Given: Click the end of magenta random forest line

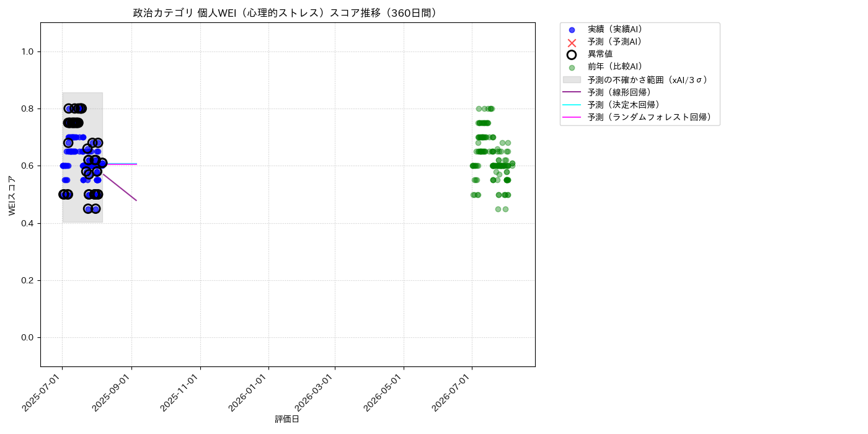Looking at the screenshot, I should pos(136,164).
